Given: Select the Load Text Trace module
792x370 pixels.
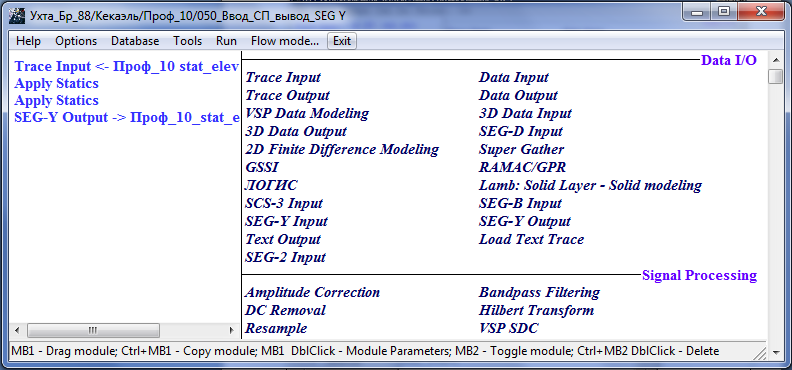Looking at the screenshot, I should point(531,239).
